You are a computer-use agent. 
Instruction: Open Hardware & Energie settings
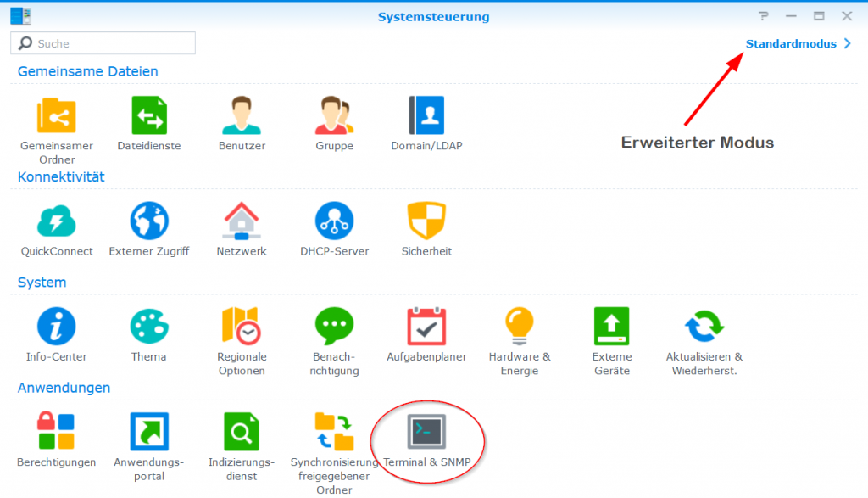(519, 327)
